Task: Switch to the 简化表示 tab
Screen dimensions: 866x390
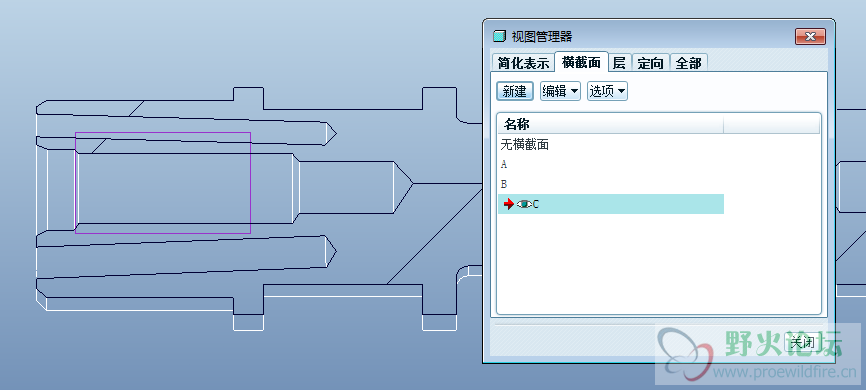Action: pyautogui.click(x=523, y=63)
